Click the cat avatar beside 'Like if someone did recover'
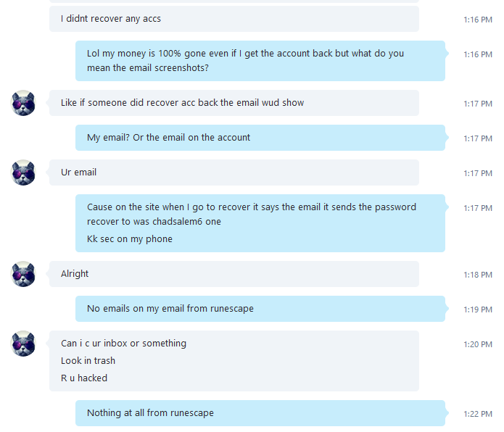504x432 pixels. [x=23, y=103]
